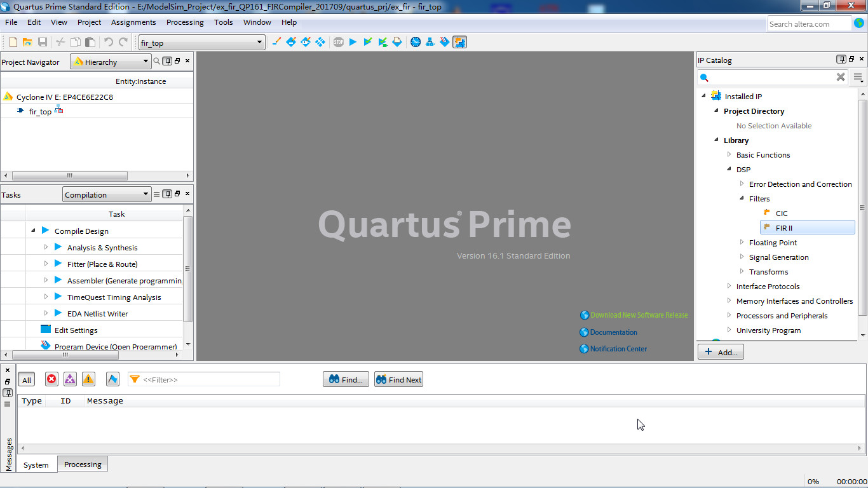The width and height of the screenshot is (868, 488).
Task: Open the IP Catalog options menu icon
Action: 858,78
